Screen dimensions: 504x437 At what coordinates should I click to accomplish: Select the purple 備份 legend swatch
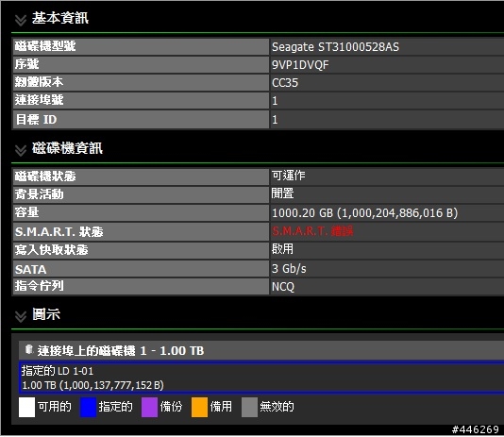pos(149,407)
